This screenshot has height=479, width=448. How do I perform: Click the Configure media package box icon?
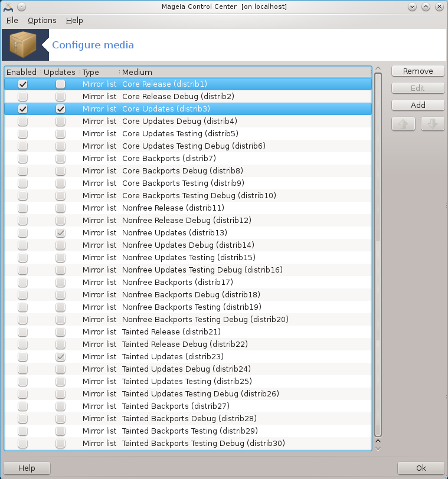click(23, 45)
